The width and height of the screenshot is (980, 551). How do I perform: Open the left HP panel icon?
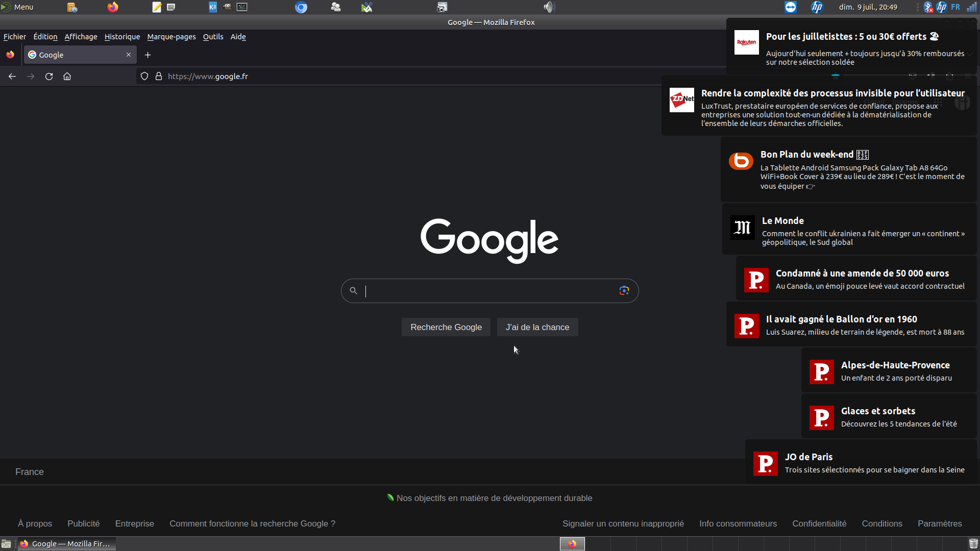(817, 7)
